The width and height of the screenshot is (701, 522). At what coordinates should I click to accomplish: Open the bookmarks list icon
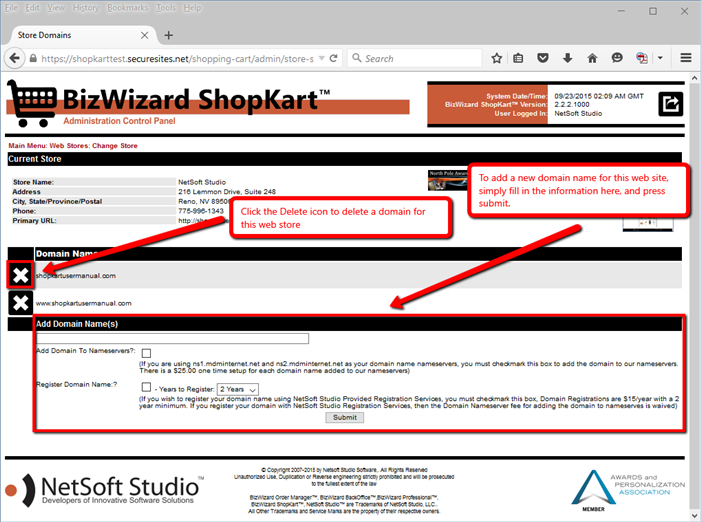[518, 58]
